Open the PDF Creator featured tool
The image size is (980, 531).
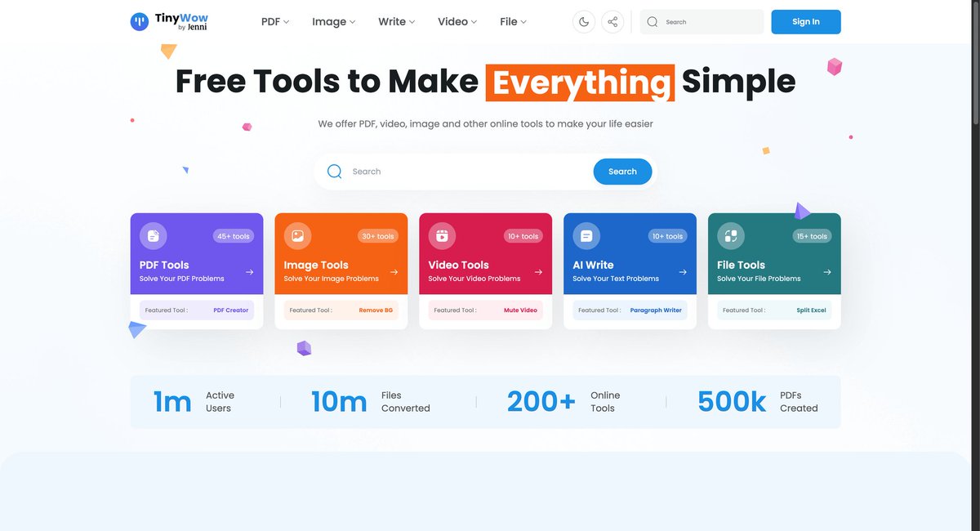click(x=231, y=310)
